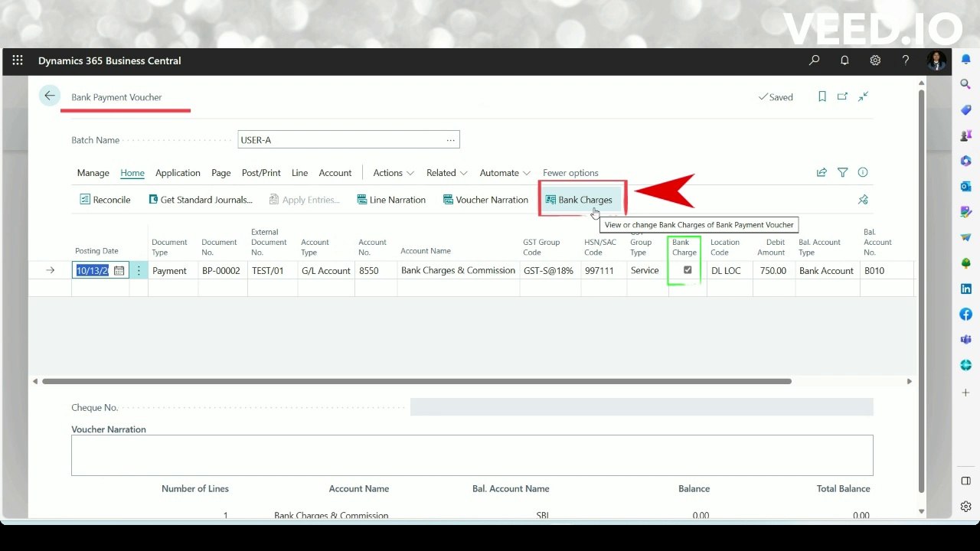Click the HSN/SAC Code cell 997111
Screen dimensions: 980x551
[x=603, y=270]
